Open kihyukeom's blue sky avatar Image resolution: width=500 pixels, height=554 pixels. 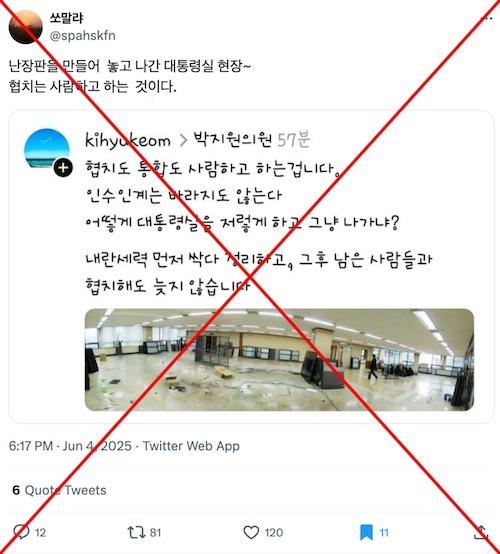click(x=47, y=148)
